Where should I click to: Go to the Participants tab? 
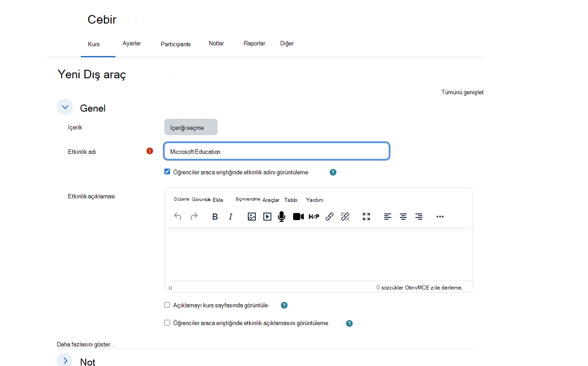click(176, 44)
